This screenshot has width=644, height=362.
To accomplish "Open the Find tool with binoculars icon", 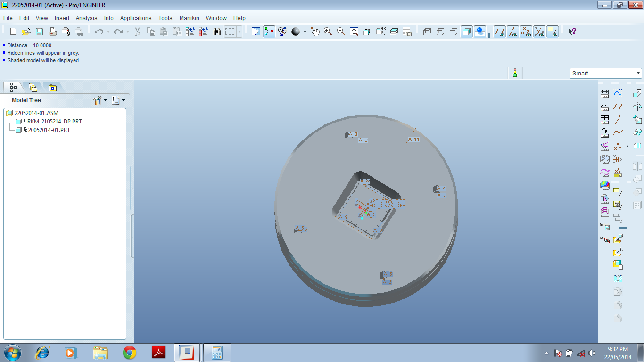I will 217,32.
